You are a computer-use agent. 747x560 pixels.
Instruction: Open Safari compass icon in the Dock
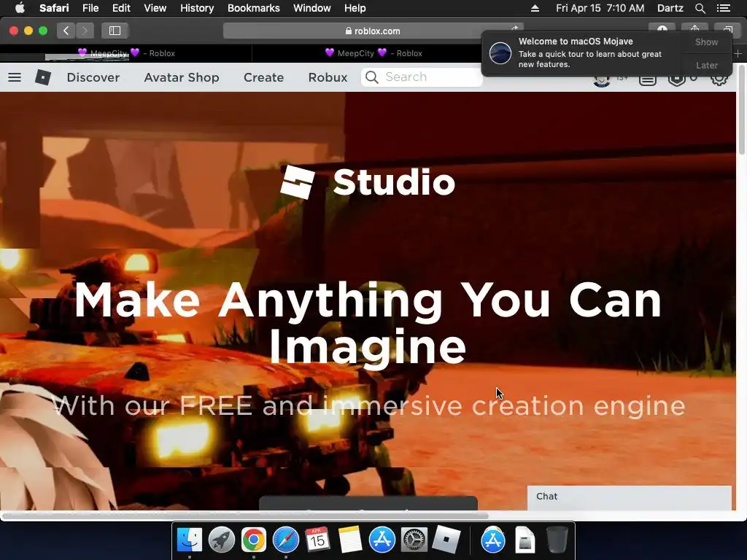(x=286, y=540)
